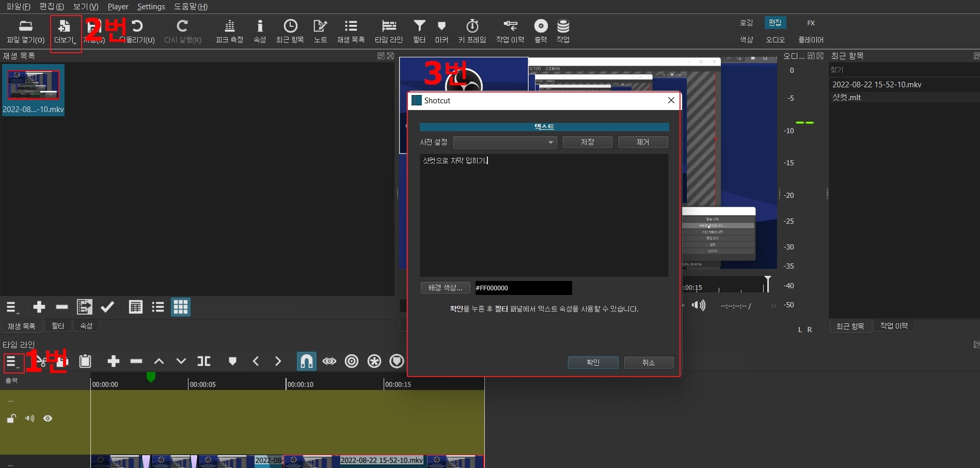Open the 도움말(H) help menu

point(191,7)
